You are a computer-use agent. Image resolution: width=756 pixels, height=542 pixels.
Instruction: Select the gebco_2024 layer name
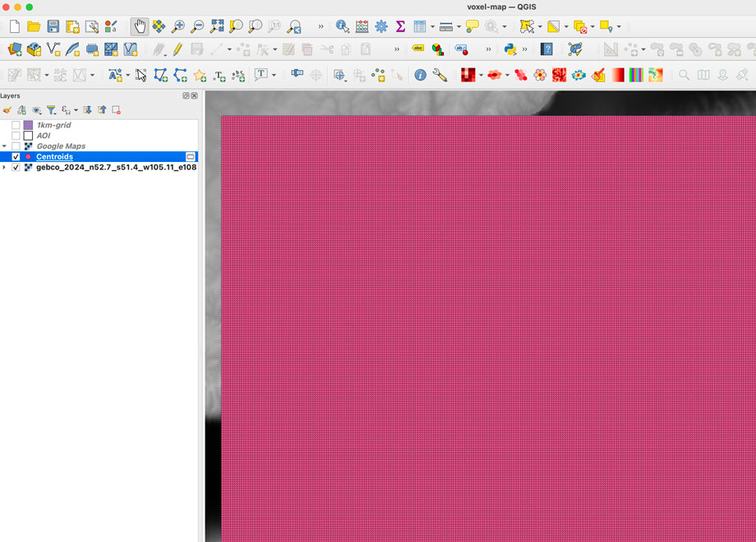(115, 167)
